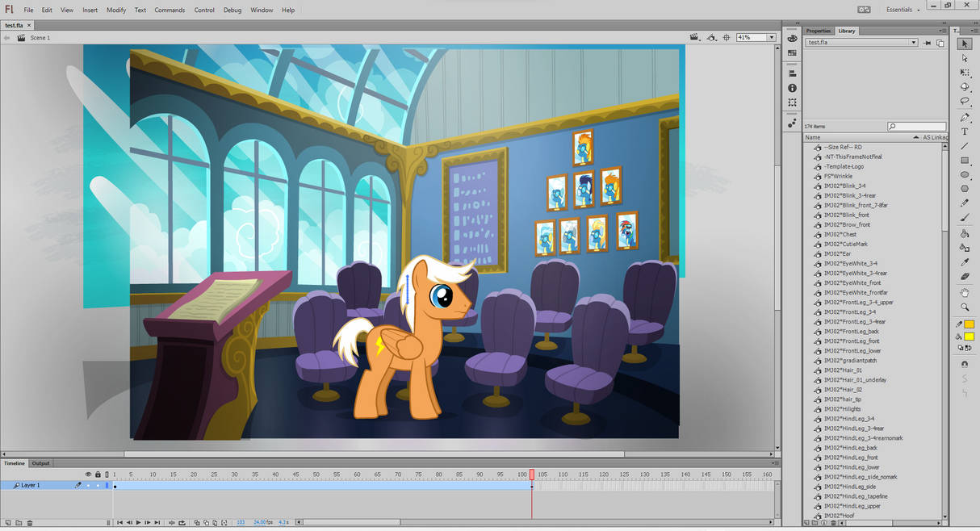Click the yellow fill color swatch

tap(970, 336)
